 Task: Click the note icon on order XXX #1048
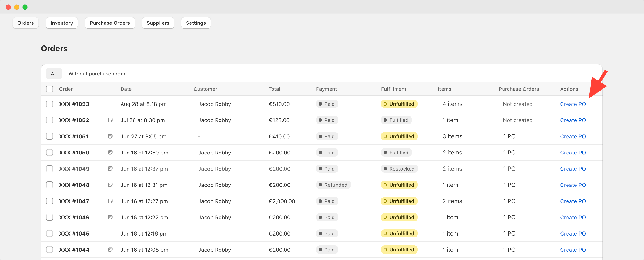(x=110, y=185)
